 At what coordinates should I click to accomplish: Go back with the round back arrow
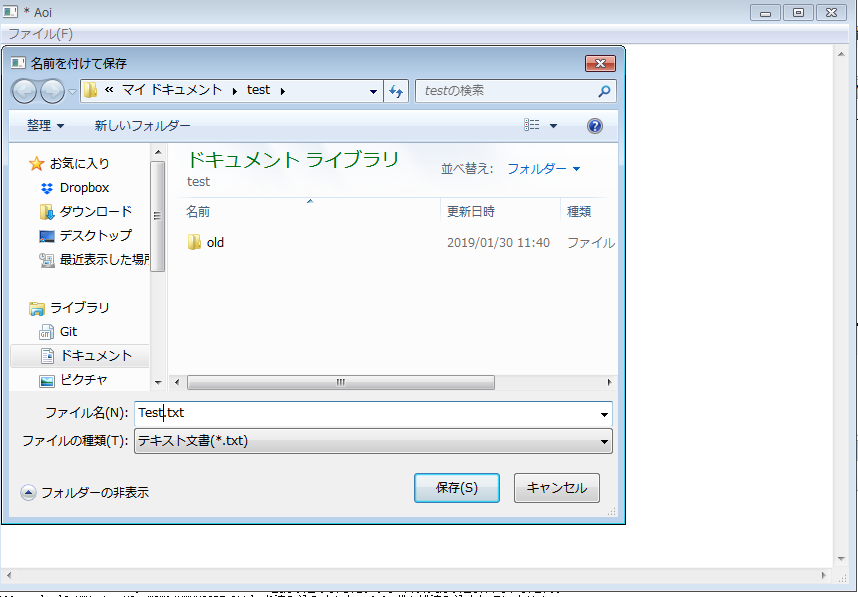(x=24, y=91)
